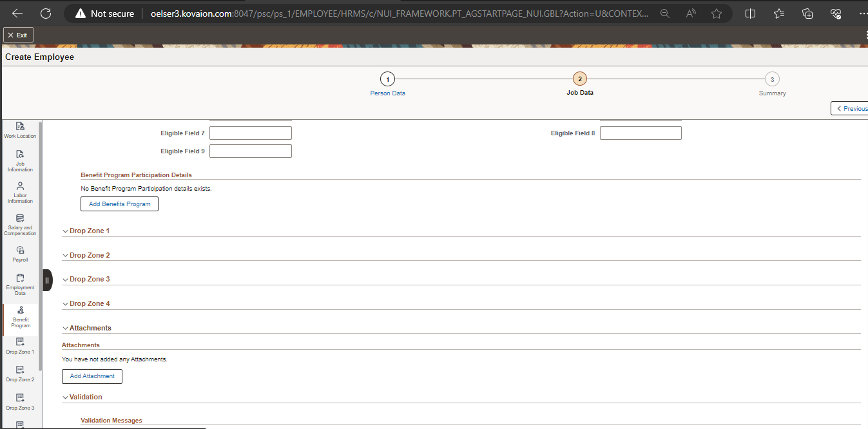
Task: Open the browser Favorites list
Action: pos(779,13)
